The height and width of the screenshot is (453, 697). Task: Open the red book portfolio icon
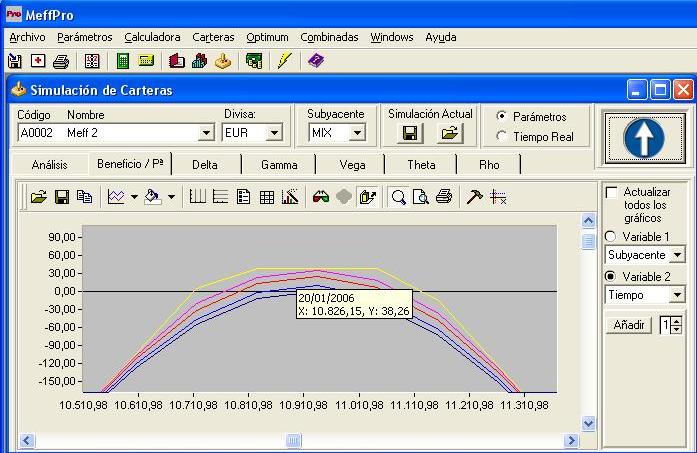click(x=176, y=61)
